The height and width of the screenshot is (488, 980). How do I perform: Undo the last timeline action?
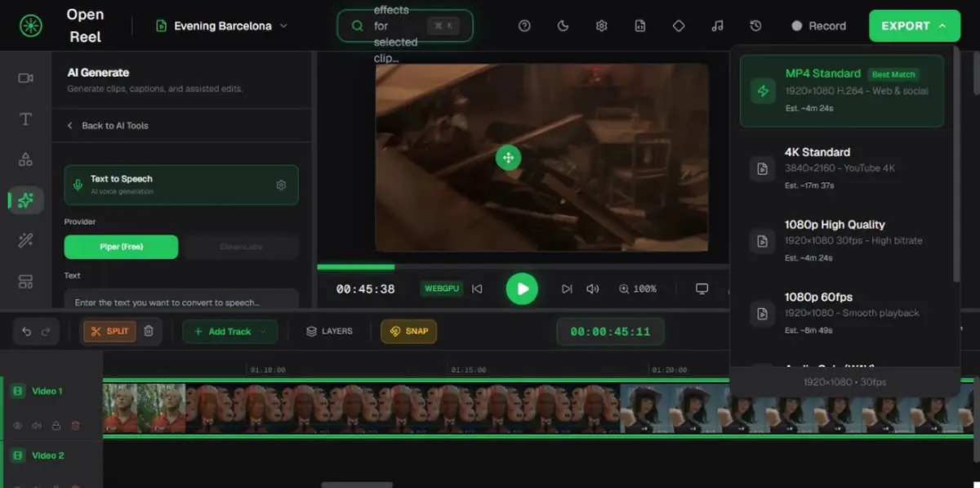point(26,331)
